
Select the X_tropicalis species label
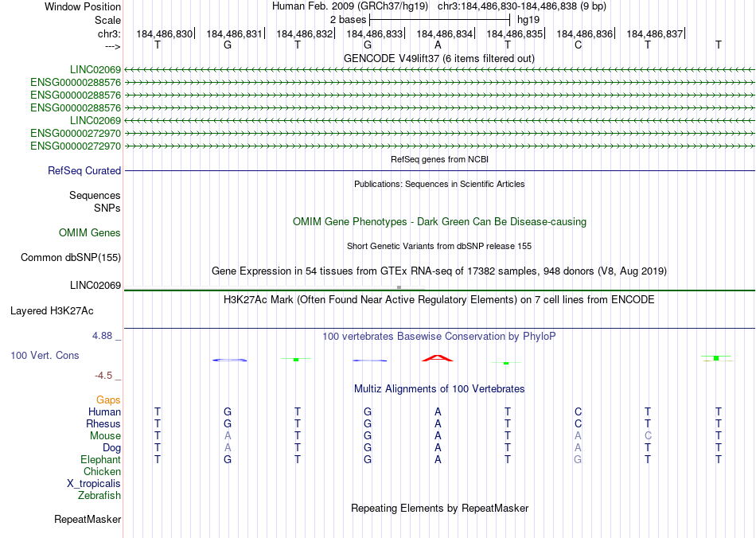click(94, 484)
